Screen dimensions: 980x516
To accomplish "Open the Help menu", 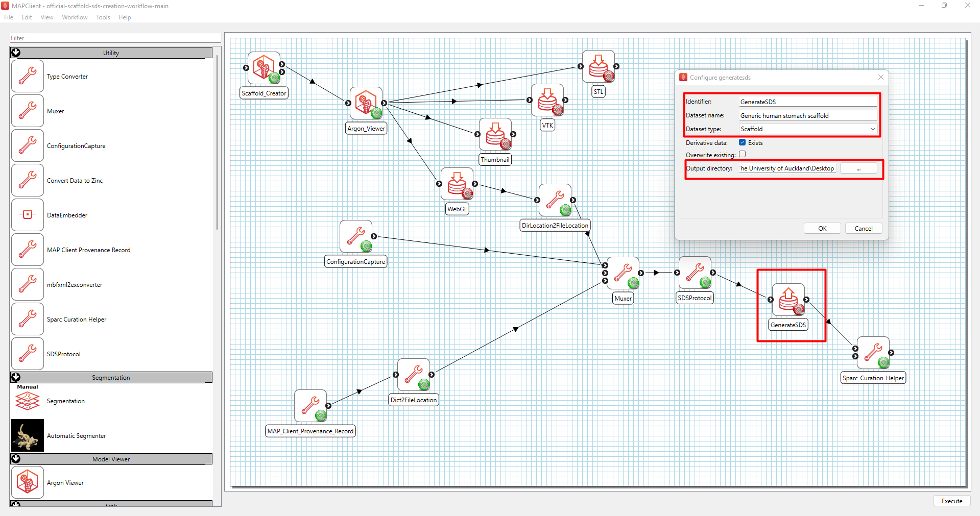I will tap(125, 17).
